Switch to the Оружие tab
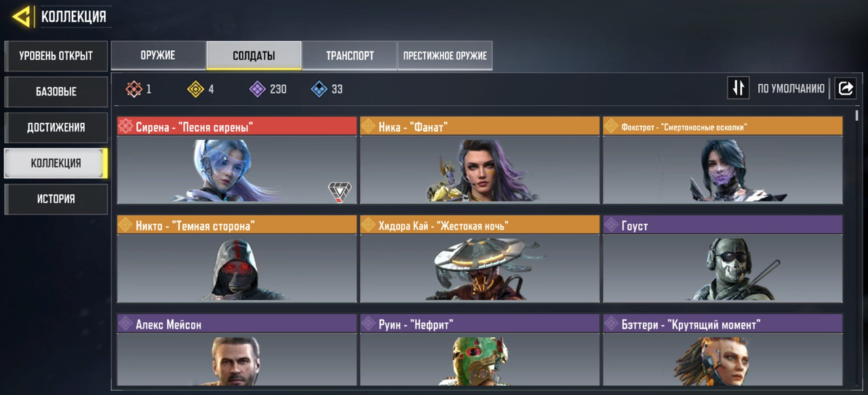This screenshot has width=868, height=395. point(158,56)
